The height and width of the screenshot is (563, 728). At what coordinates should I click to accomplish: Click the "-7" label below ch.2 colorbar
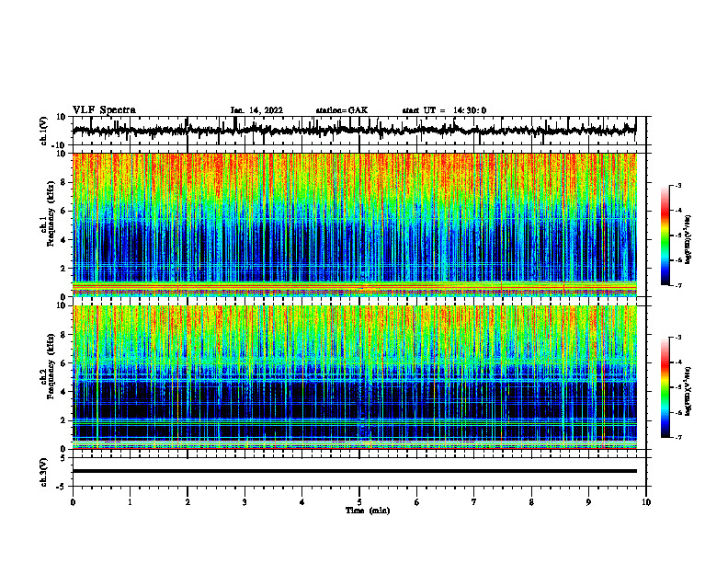678,438
